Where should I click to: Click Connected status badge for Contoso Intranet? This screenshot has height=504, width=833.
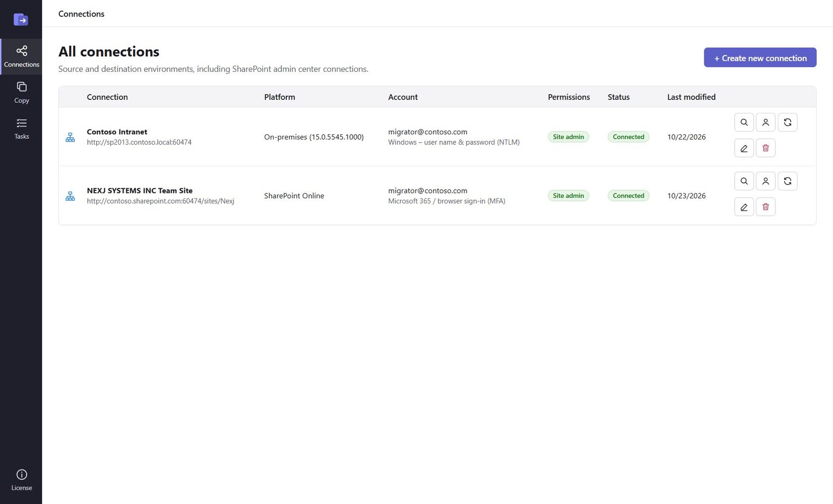(628, 137)
